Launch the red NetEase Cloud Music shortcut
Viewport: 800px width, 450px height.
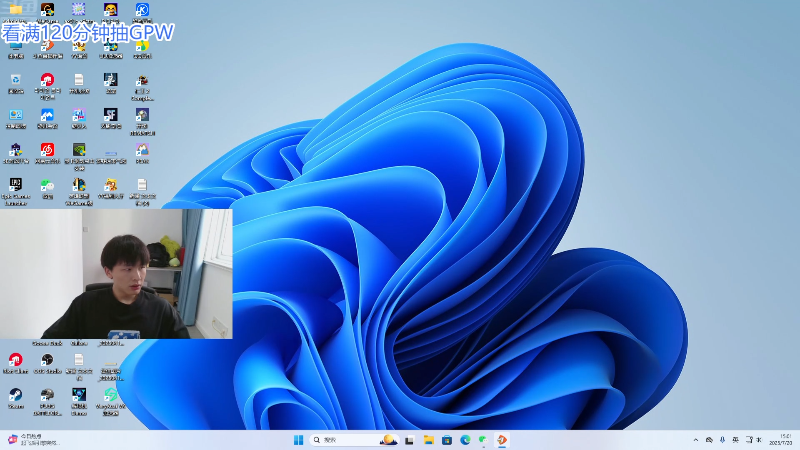tap(47, 149)
